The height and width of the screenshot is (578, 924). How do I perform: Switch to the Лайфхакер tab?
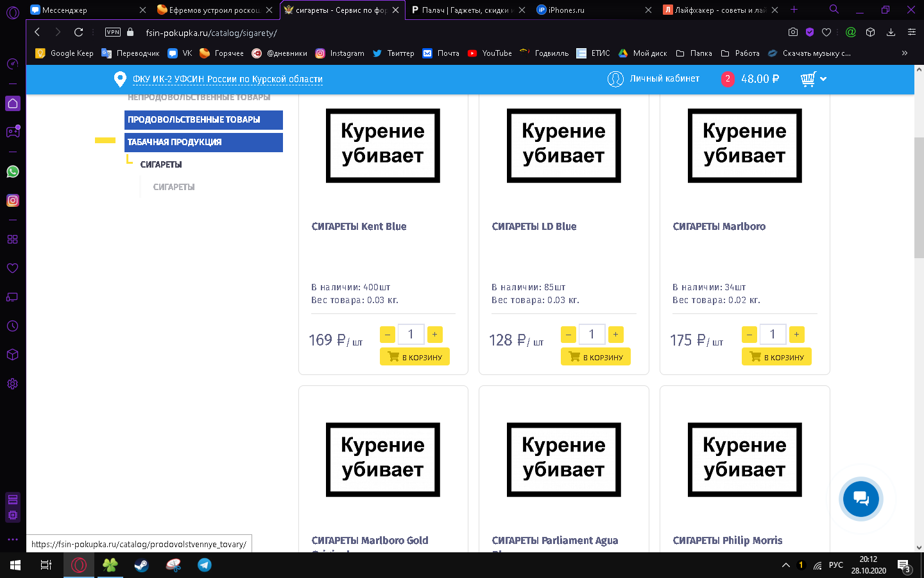tap(721, 10)
